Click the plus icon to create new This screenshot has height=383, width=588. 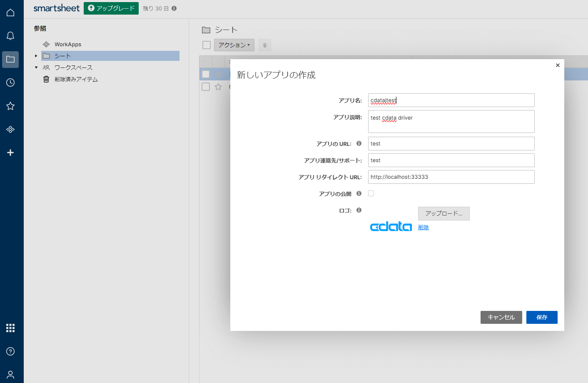[10, 153]
